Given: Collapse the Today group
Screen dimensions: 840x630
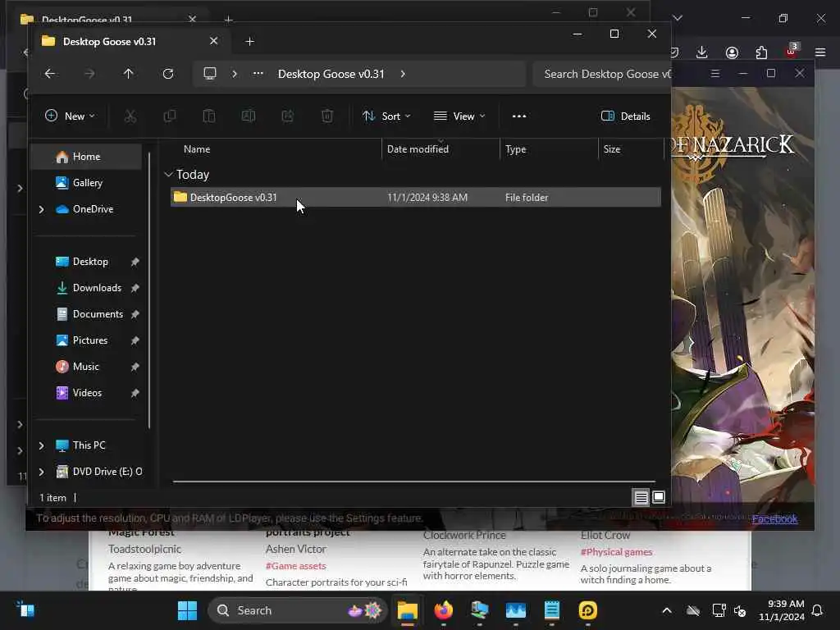Looking at the screenshot, I should coord(168,174).
